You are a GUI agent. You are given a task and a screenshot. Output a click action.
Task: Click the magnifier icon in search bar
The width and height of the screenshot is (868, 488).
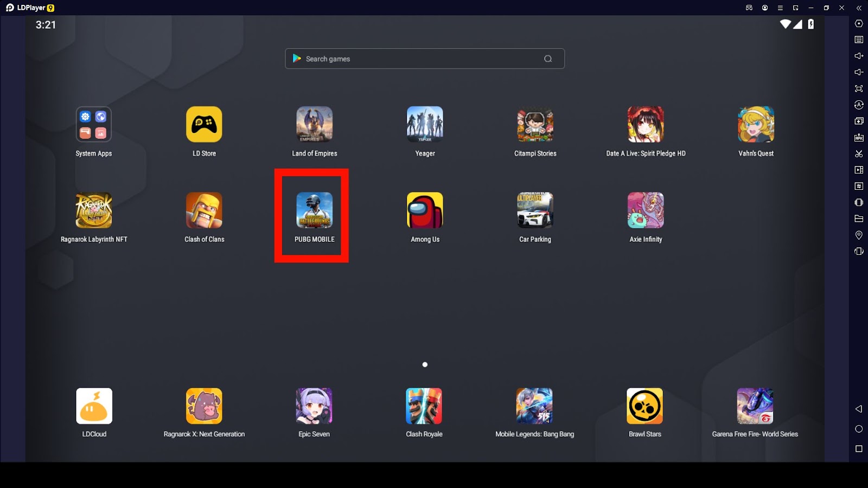pos(548,59)
